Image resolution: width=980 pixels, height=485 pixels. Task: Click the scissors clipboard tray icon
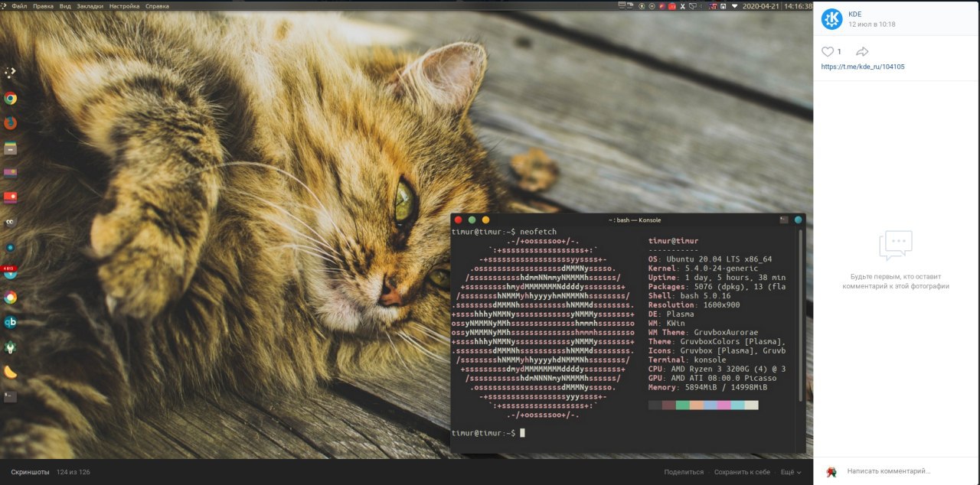(682, 6)
